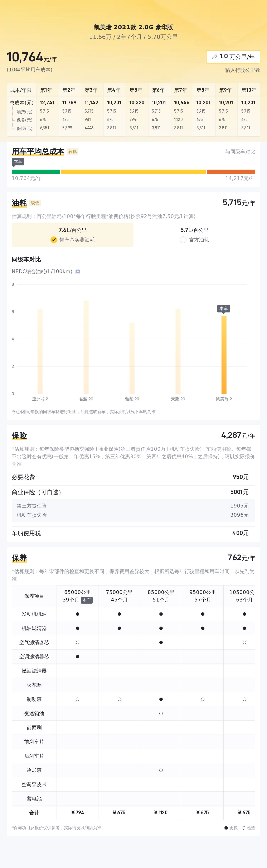Click the info icon next to NEDC综合油耗
The image size is (267, 868).
click(x=77, y=272)
